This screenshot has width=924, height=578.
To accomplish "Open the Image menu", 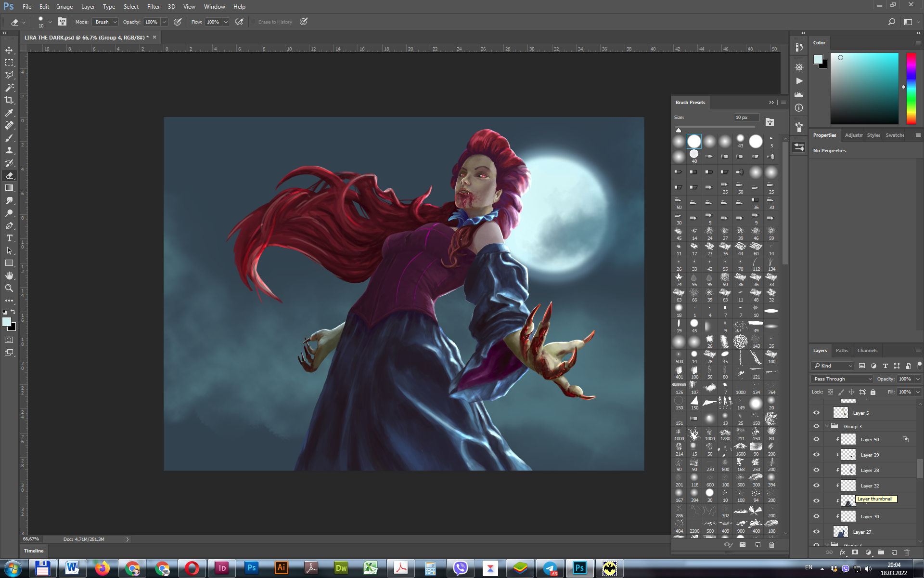I will (64, 7).
